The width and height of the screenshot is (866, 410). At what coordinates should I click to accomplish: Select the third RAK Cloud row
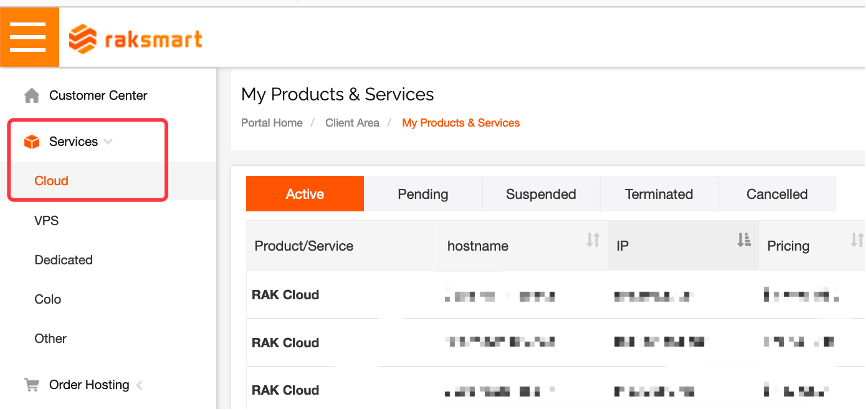click(556, 390)
